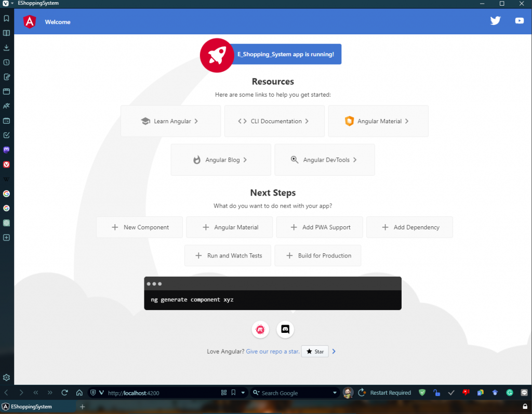
Task: Open the Downloads panel
Action: pos(6,47)
